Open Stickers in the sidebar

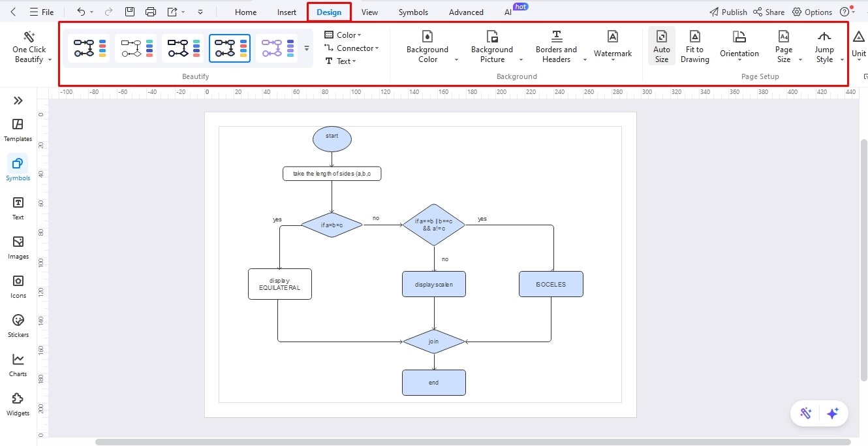(18, 326)
